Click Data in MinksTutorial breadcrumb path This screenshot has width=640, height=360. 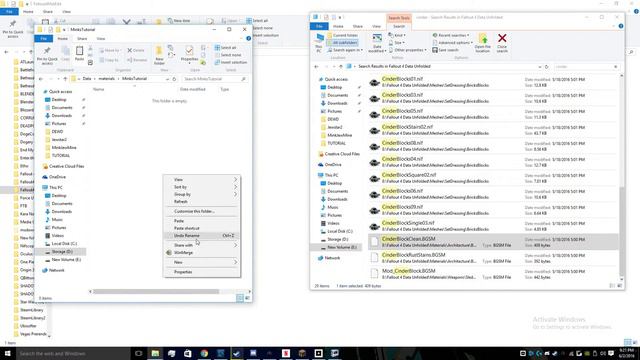tap(87, 79)
